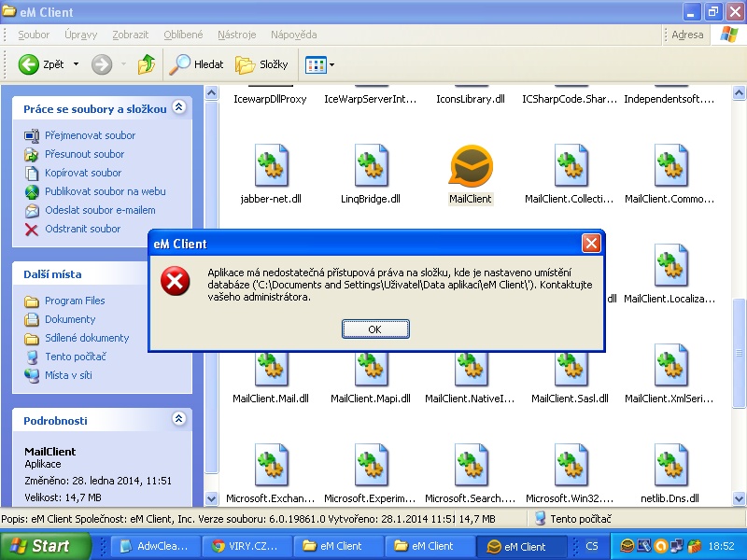Expand the Zpět back history dropdown arrow
Viewport: 747px width, 560px height.
tap(77, 64)
